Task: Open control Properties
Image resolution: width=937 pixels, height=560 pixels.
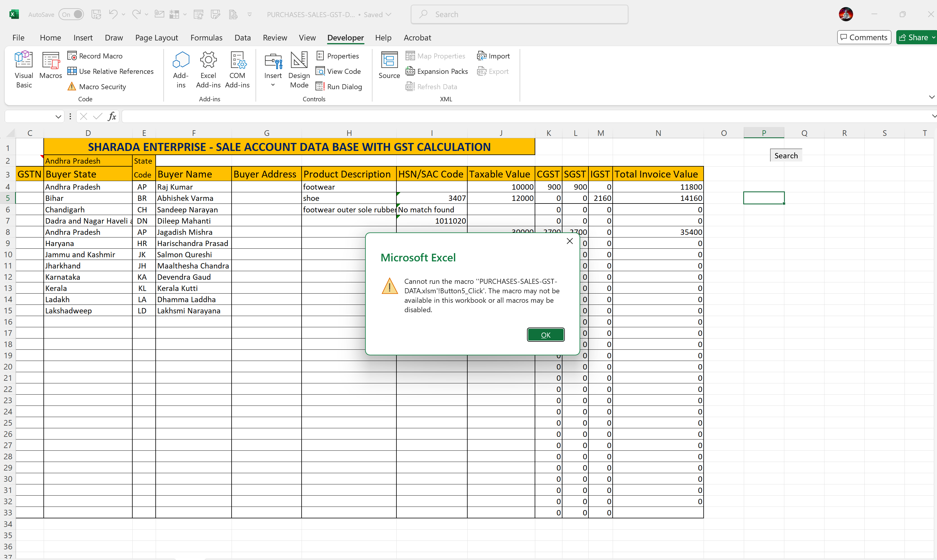Action: coord(337,56)
